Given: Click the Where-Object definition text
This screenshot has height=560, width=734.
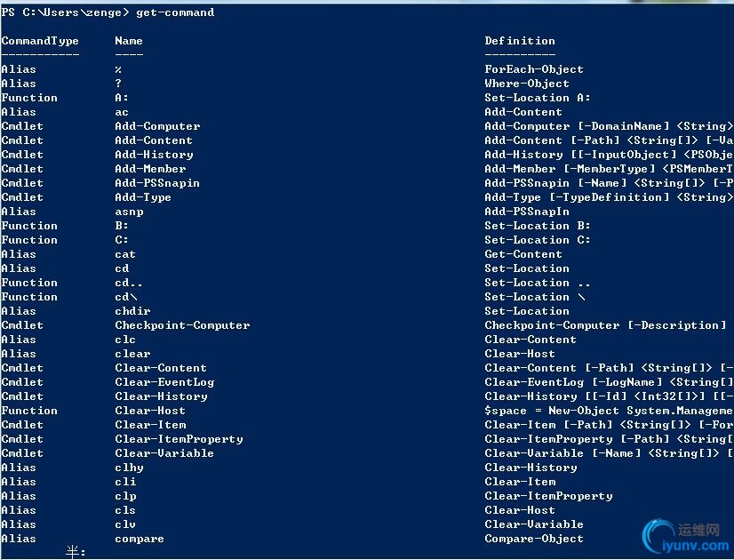Looking at the screenshot, I should pos(527,84).
